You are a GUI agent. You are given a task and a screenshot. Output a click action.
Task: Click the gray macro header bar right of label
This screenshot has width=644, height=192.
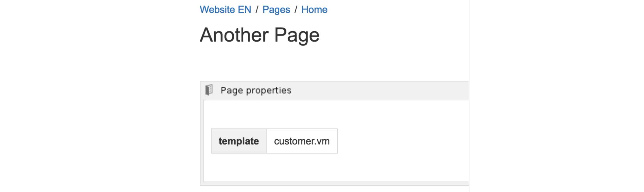(378, 90)
